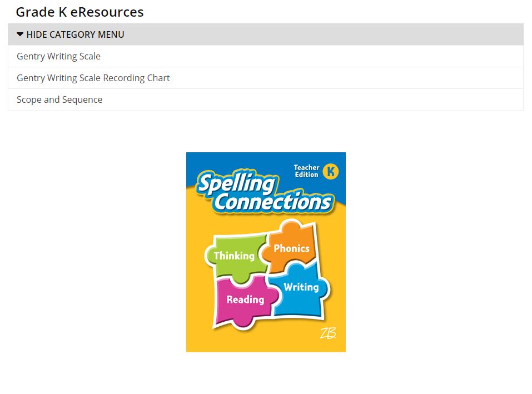Image resolution: width=532 pixels, height=394 pixels.
Task: Collapse the category menu via HIDE CATEGORY MENU text
Action: [x=75, y=34]
